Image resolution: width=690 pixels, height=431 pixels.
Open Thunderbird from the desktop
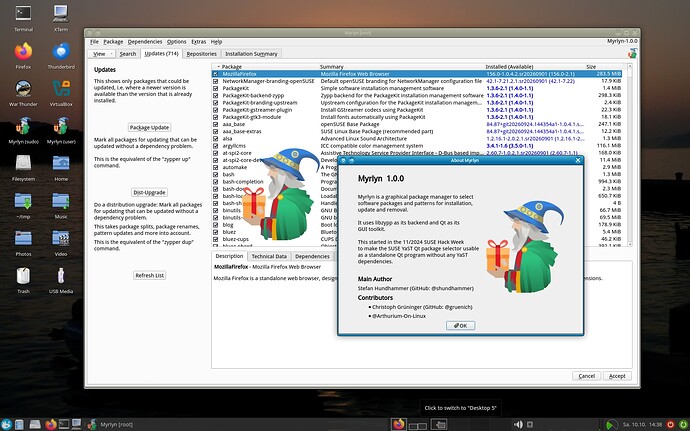point(61,52)
